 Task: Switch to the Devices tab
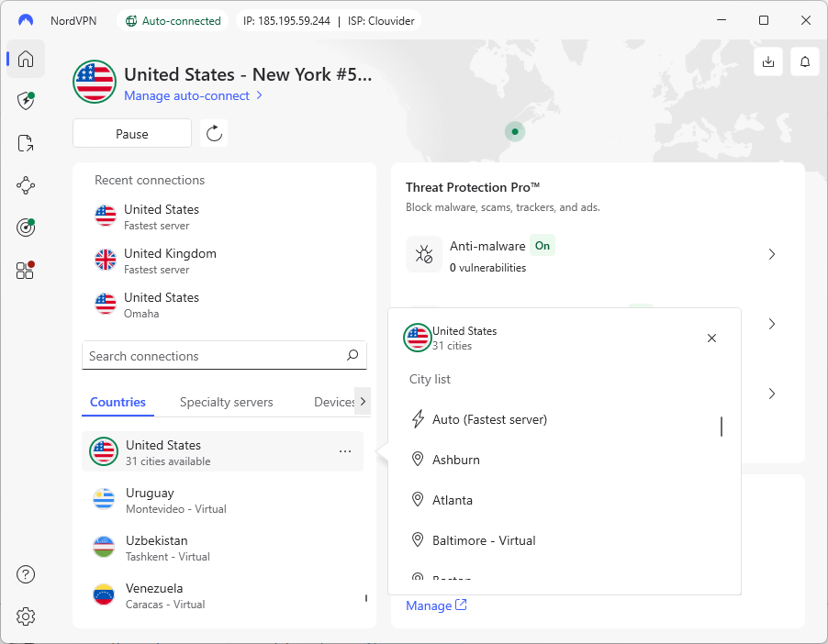[334, 402]
